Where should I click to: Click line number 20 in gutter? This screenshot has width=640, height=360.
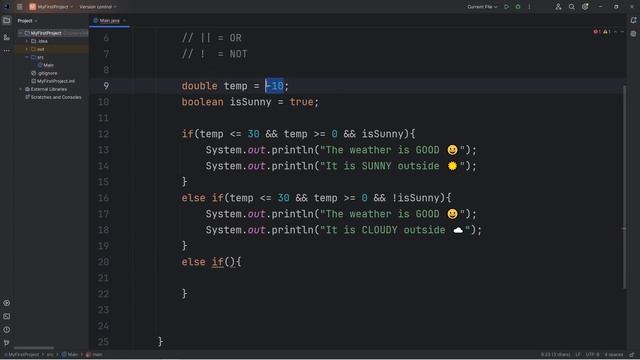(x=103, y=262)
